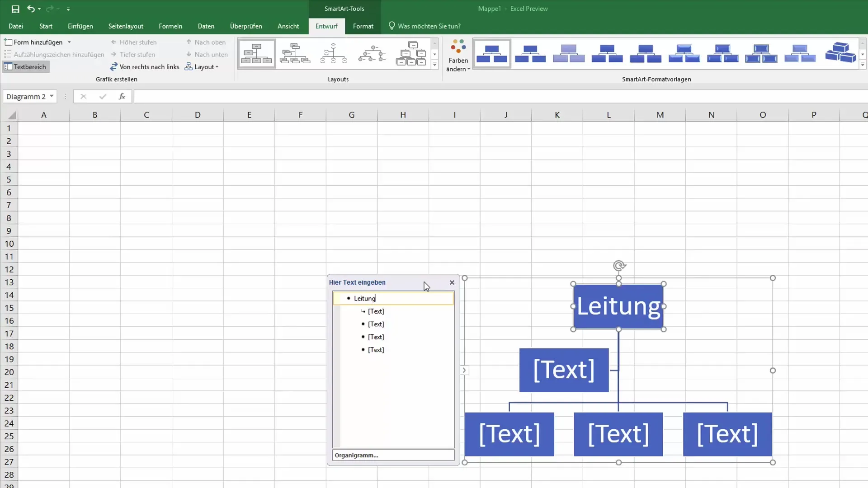Open the Name Box dropdown showing Diagramm 2
This screenshot has height=488, width=868.
coord(52,96)
